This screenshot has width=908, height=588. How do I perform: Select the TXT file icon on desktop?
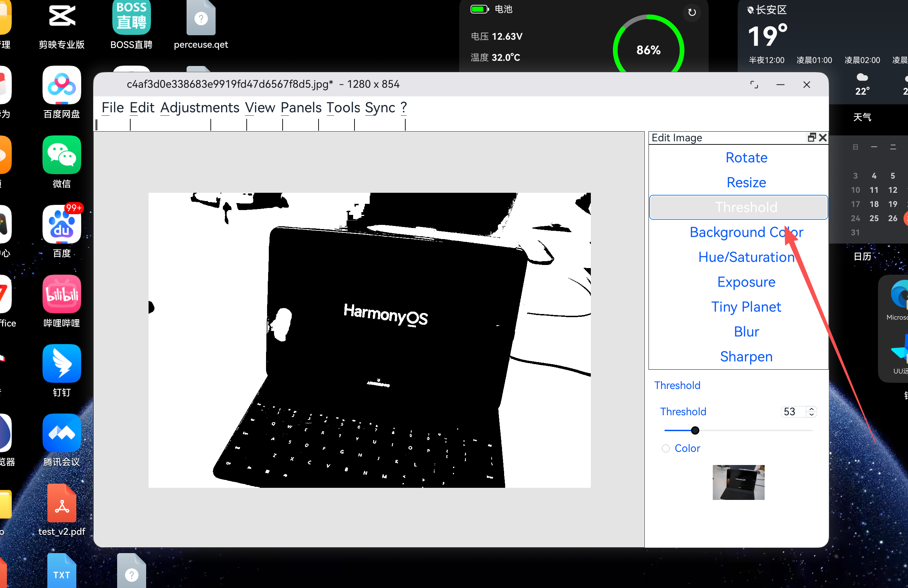click(x=62, y=571)
